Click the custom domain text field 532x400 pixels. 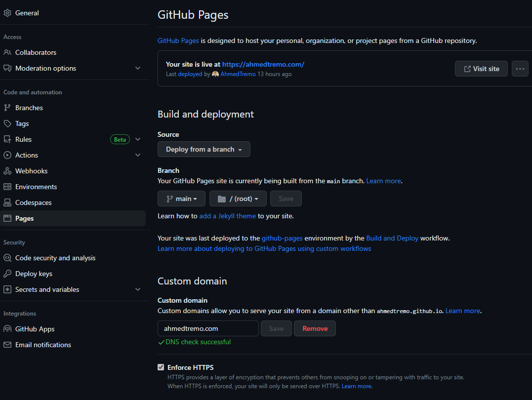tap(208, 328)
